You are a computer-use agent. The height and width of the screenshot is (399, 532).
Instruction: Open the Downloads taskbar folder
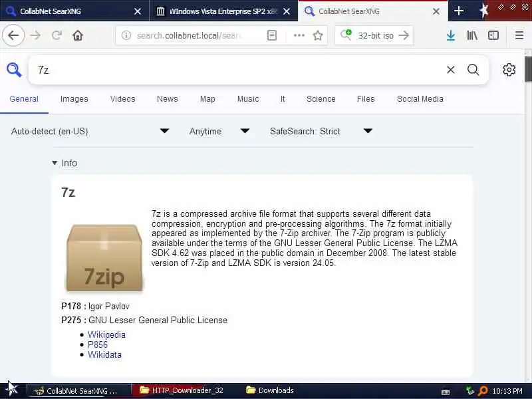click(270, 390)
